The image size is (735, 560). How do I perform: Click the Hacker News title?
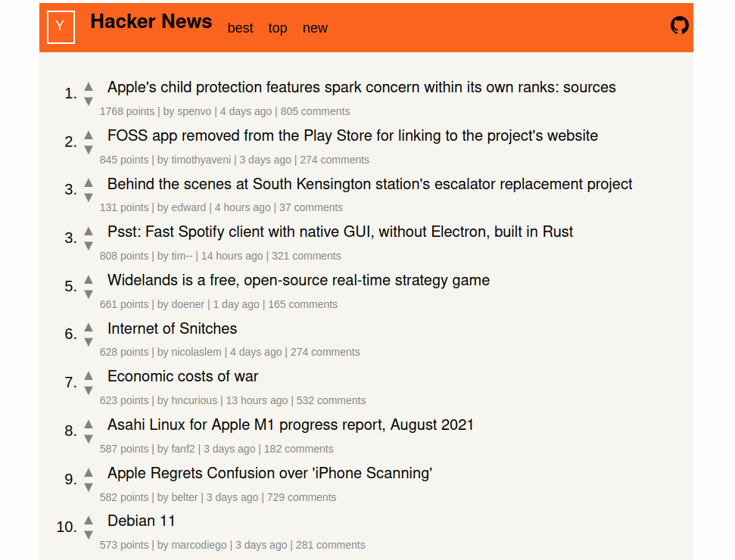click(x=151, y=21)
